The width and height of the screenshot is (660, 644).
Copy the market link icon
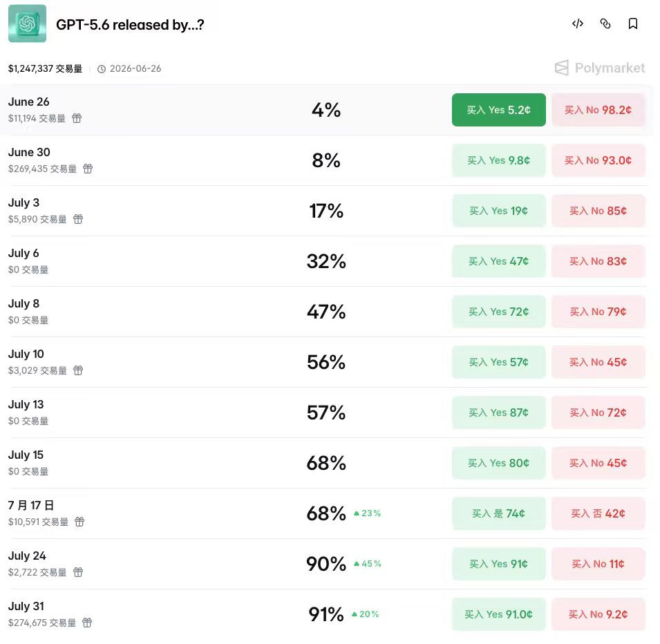click(605, 23)
